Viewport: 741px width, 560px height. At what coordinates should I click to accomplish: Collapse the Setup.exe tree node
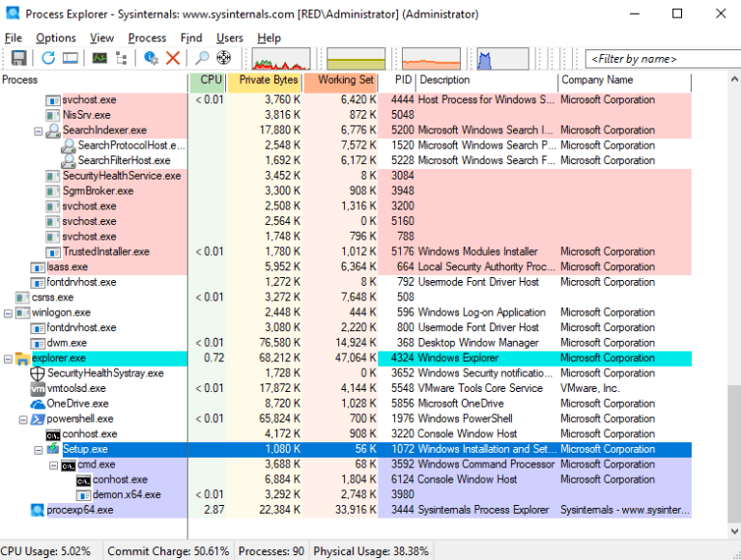point(39,451)
